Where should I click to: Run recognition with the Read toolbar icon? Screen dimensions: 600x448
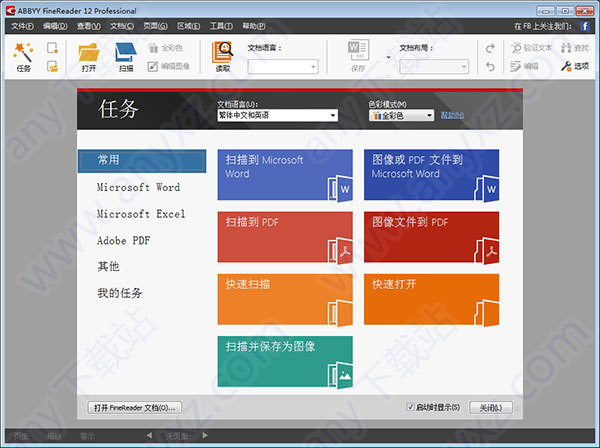pos(222,52)
